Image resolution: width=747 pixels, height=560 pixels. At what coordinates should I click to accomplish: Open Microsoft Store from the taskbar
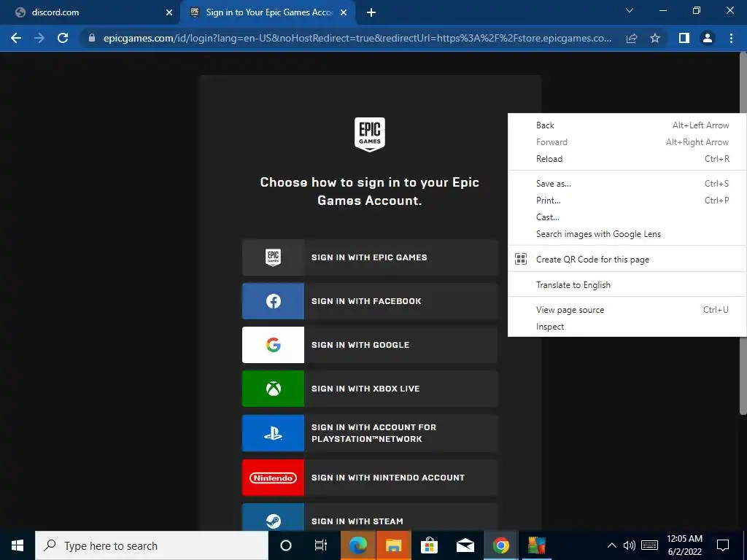click(429, 545)
